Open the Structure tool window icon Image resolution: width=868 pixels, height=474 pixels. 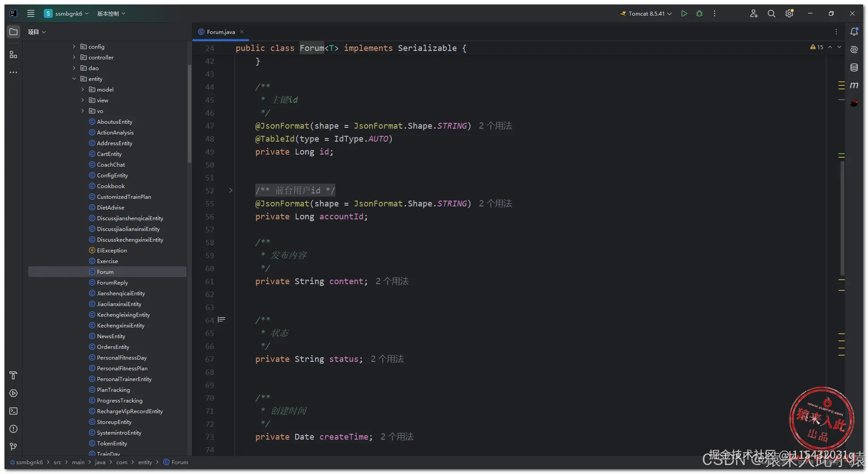coord(13,55)
